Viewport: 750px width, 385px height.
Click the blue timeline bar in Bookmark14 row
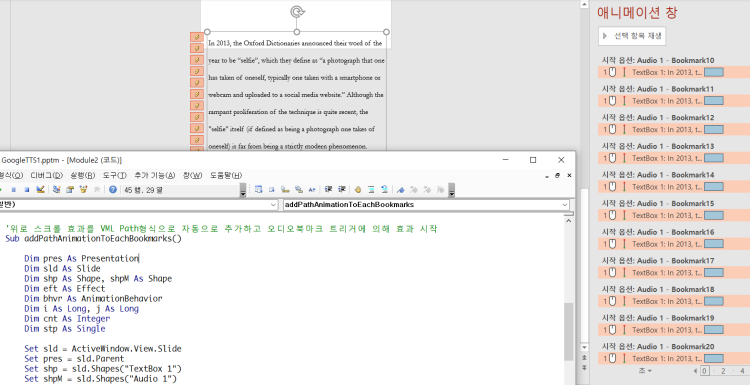714,187
